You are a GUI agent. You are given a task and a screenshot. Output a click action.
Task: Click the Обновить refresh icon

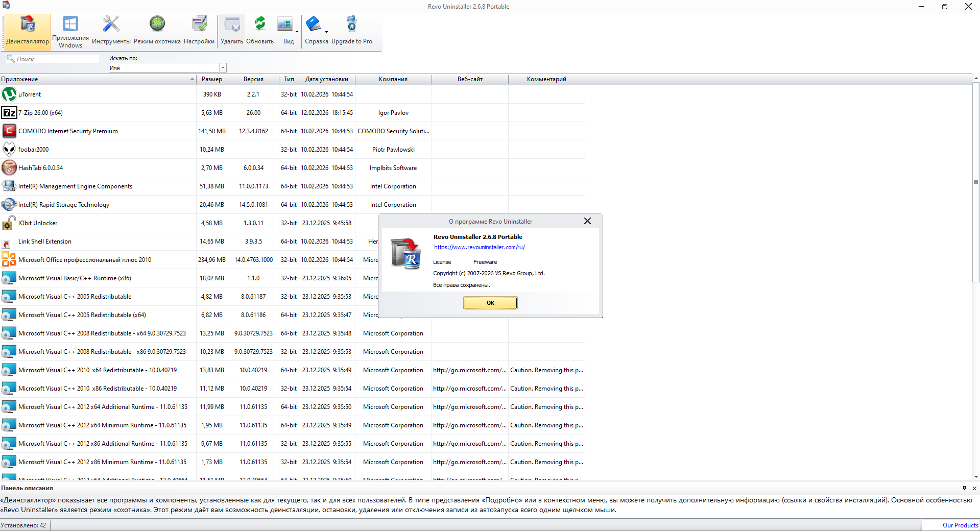[x=260, y=31]
